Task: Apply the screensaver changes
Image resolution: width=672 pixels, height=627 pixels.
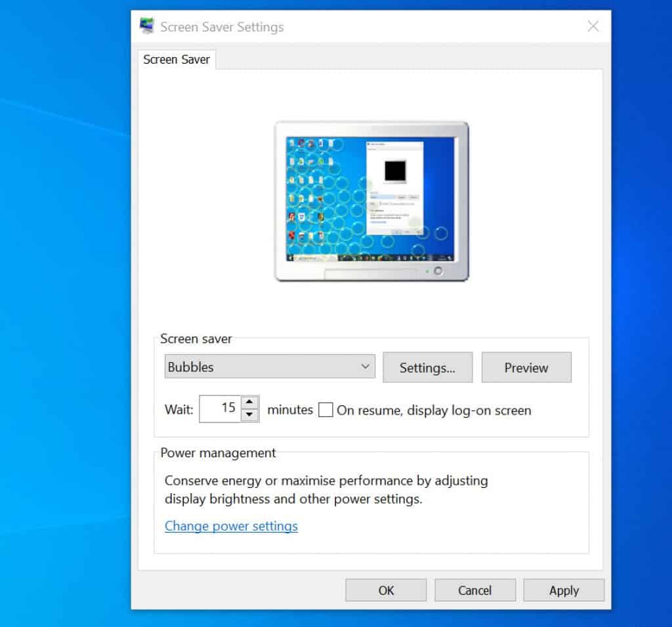Action: point(563,590)
